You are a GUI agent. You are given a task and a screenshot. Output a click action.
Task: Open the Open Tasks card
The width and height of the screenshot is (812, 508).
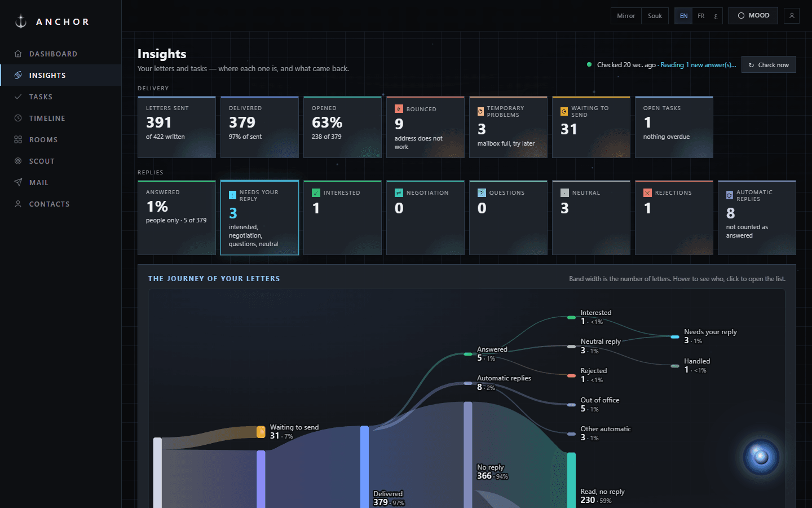point(674,127)
